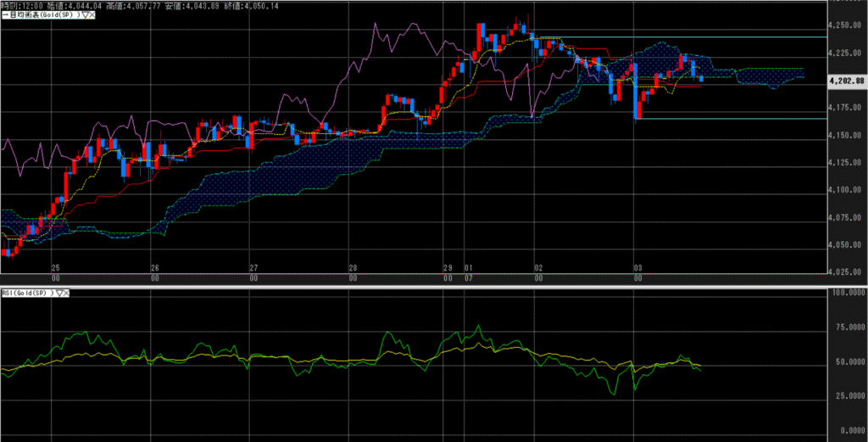The width and height of the screenshot is (868, 442).
Task: Remove the RSI indicator using its X icon
Action: tap(69, 293)
